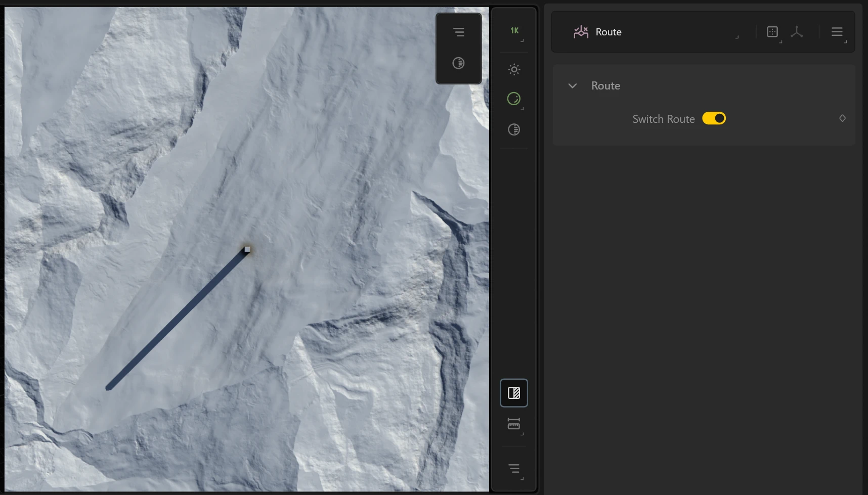Open the 1K resolution dropdown

[514, 31]
